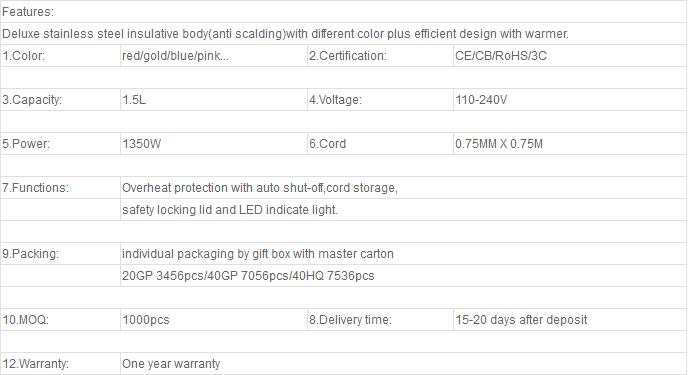Click the 1350W power value

[x=142, y=144]
